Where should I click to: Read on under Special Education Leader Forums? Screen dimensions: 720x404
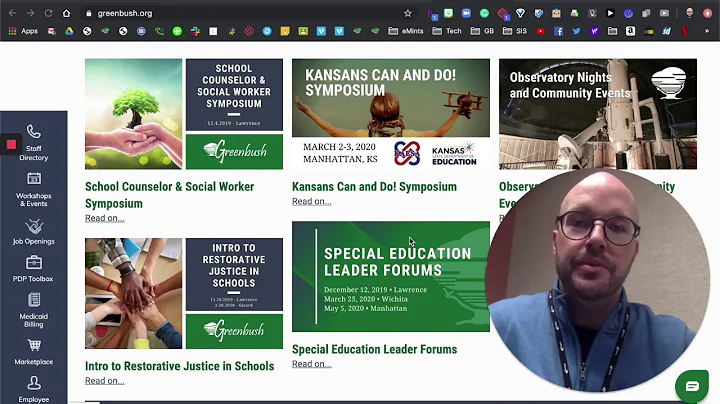click(312, 364)
